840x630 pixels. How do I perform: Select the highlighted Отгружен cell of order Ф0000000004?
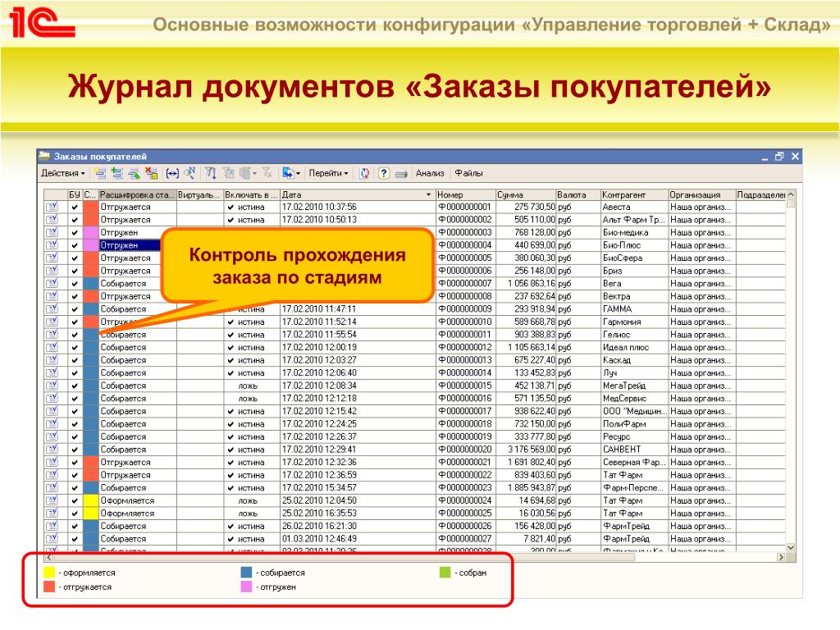pos(130,245)
